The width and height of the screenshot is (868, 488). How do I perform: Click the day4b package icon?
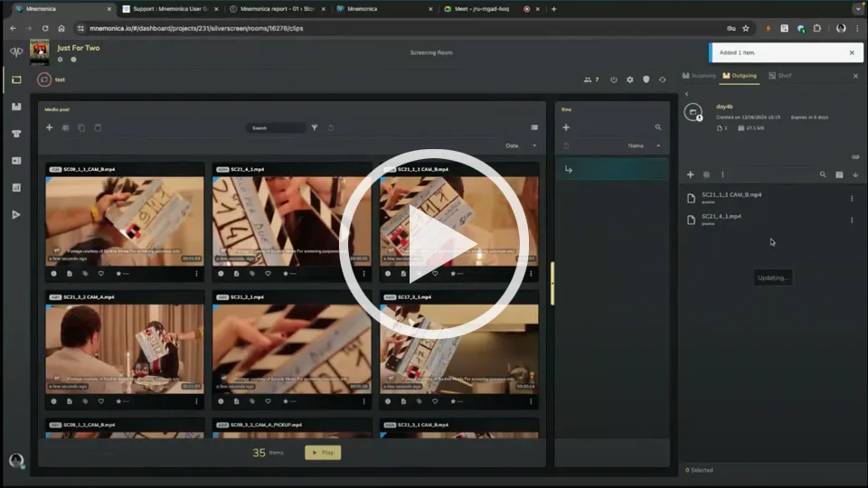(693, 112)
